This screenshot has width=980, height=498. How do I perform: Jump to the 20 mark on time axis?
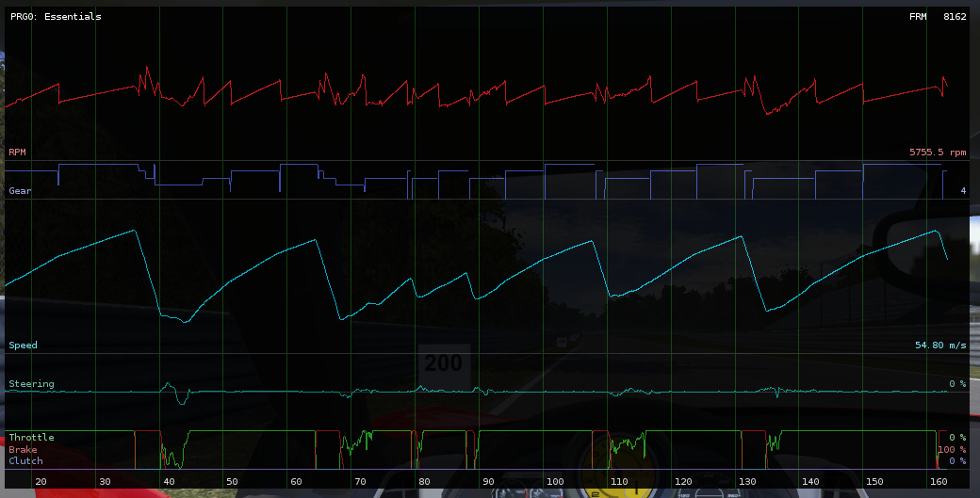tap(41, 482)
